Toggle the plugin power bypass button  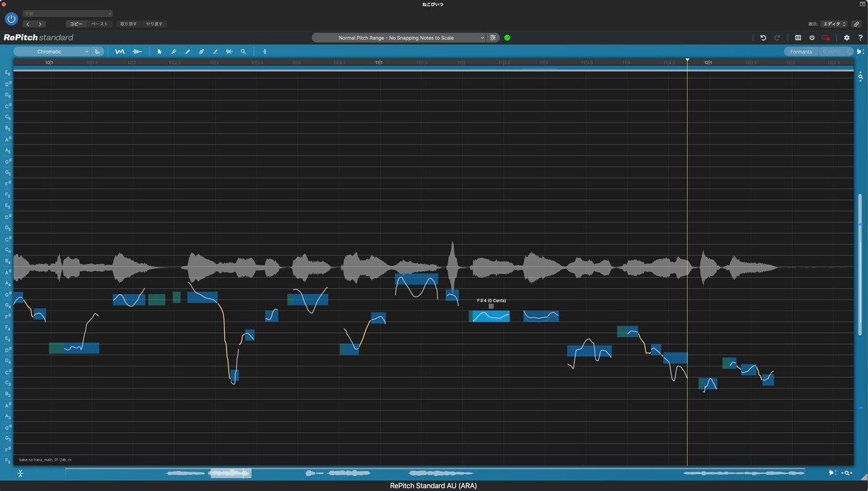tap(11, 19)
